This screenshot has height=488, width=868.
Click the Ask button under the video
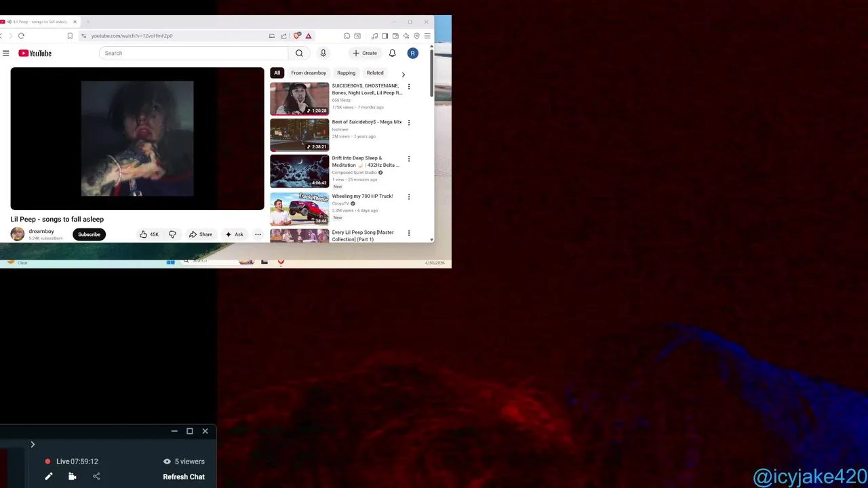pyautogui.click(x=234, y=235)
